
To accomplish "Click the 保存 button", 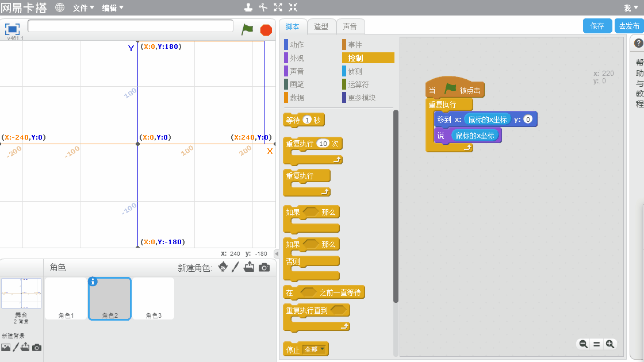I will (x=597, y=26).
